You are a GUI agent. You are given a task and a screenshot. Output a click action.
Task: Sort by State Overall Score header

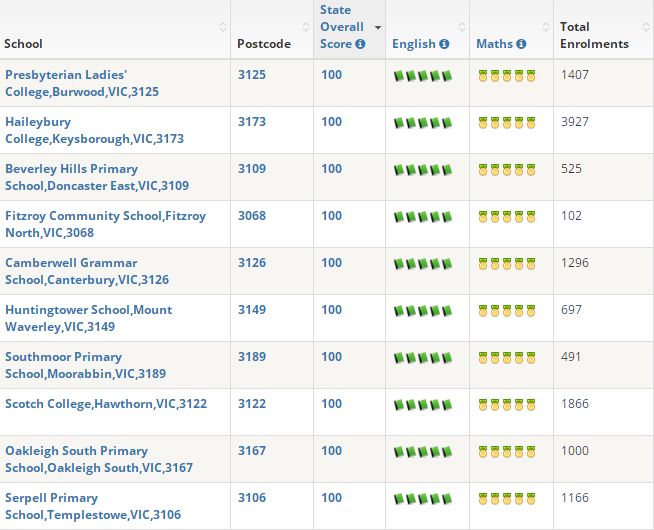tap(342, 27)
